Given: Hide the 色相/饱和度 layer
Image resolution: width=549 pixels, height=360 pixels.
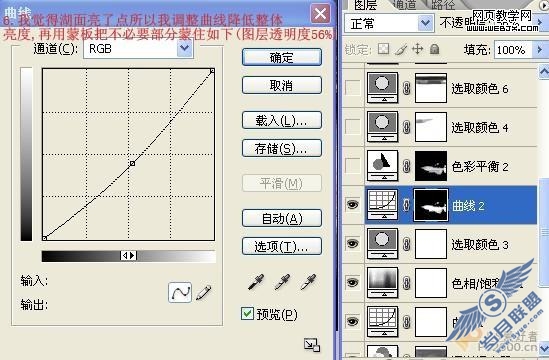Looking at the screenshot, I should 353,282.
